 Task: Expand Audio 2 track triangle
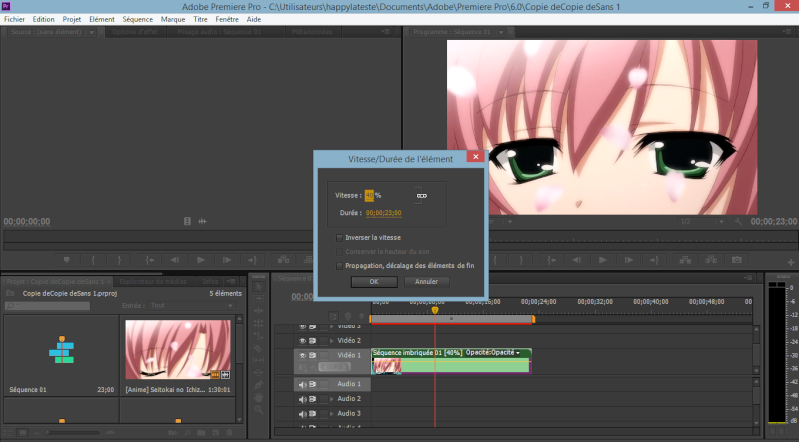(x=332, y=399)
